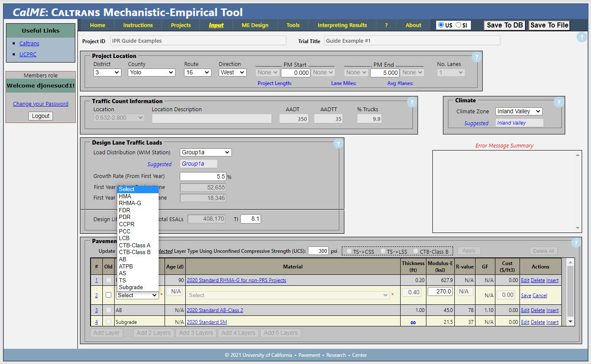
Task: Choose the CTB-Class B radio option
Action: (416, 251)
